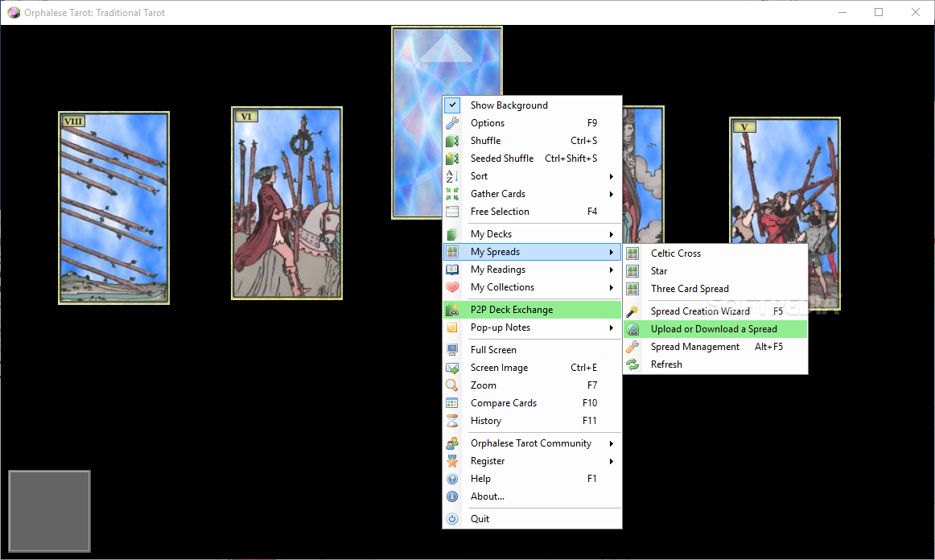The image size is (935, 560).
Task: Expand the Gather Cards submenu arrow
Action: [x=612, y=195]
